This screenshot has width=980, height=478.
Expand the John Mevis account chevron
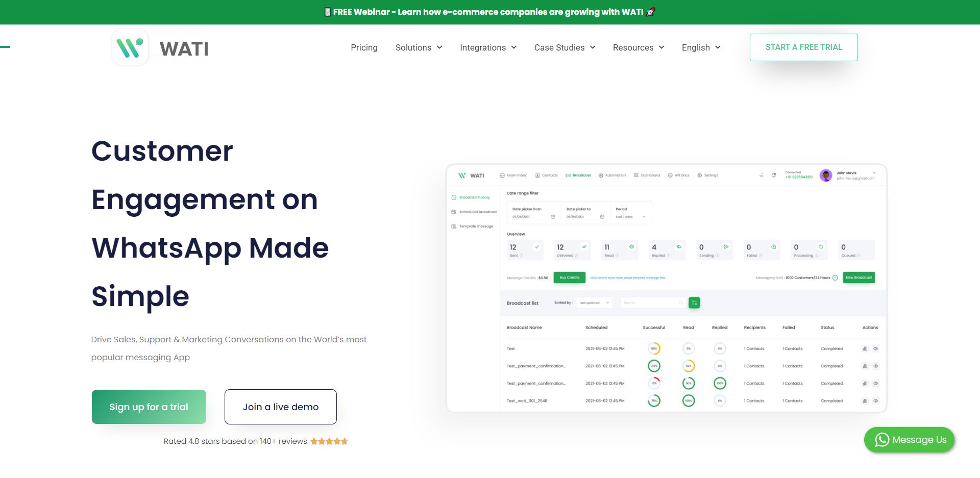click(x=874, y=173)
